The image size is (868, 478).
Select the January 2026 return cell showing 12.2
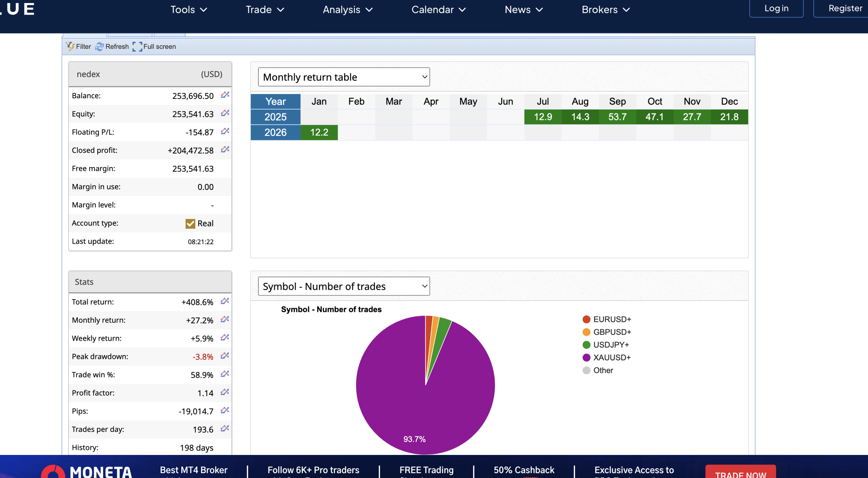click(319, 132)
